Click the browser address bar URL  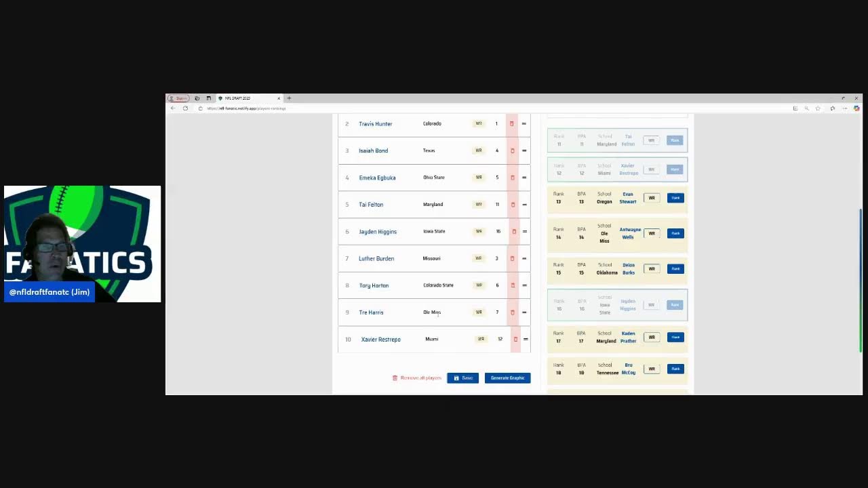click(x=248, y=108)
